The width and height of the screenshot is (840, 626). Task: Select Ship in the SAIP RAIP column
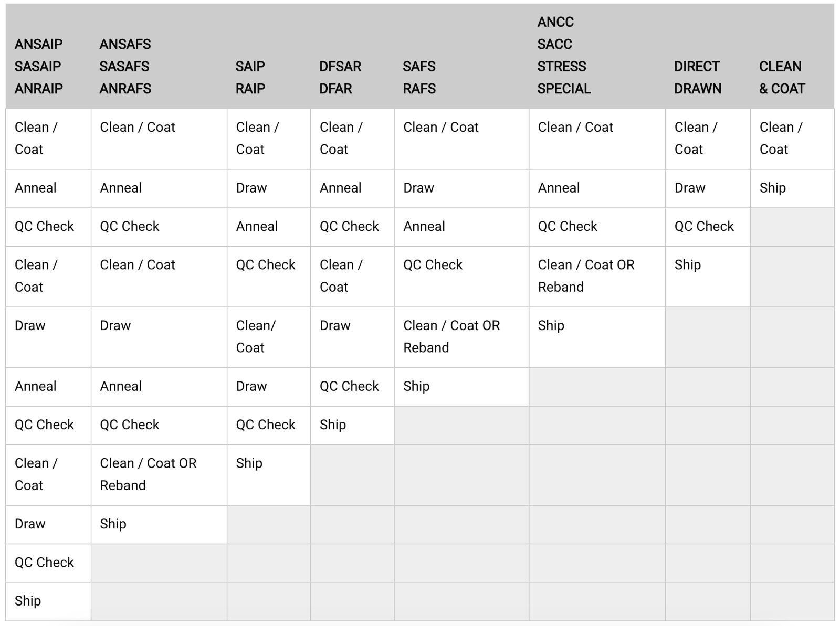pyautogui.click(x=249, y=463)
